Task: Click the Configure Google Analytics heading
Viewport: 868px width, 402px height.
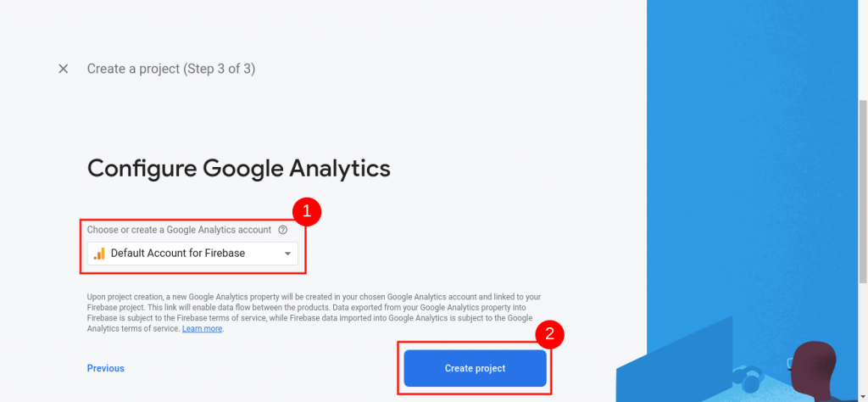Action: point(239,168)
